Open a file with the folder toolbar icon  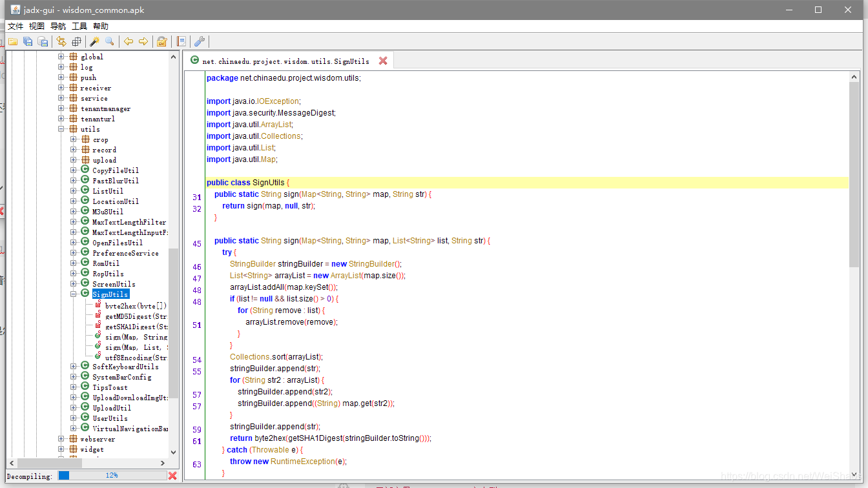click(13, 41)
